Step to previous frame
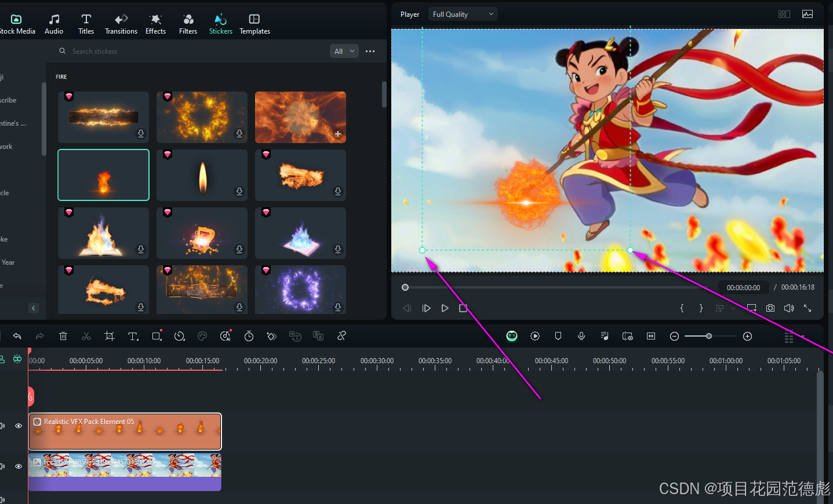The image size is (833, 504). click(407, 308)
